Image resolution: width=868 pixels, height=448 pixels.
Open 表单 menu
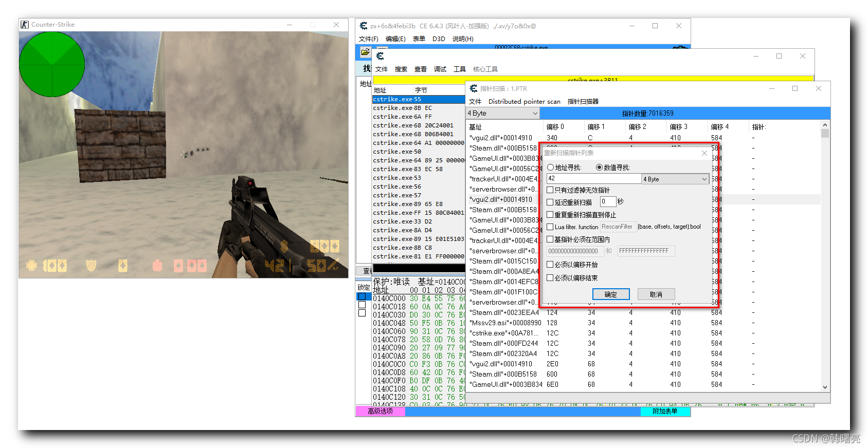tap(419, 39)
